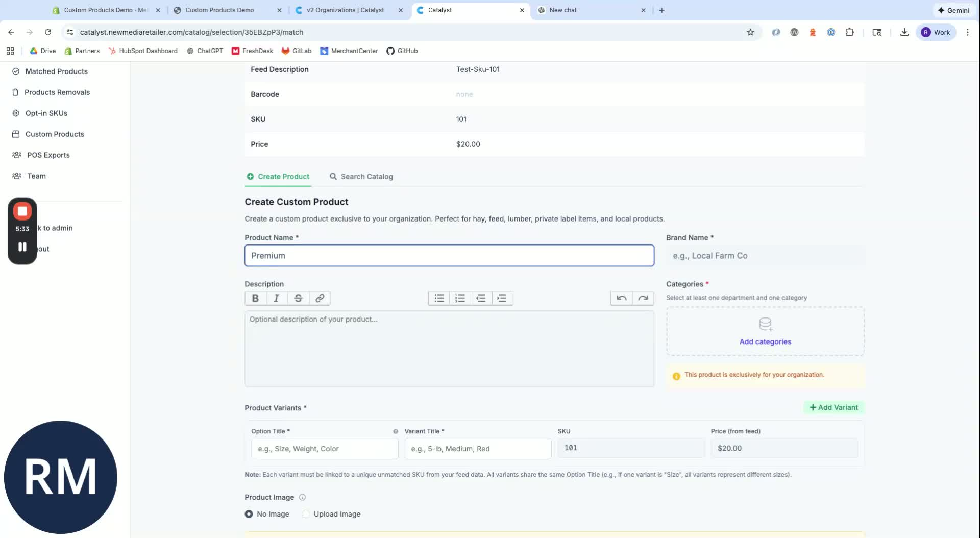This screenshot has height=538, width=980.
Task: Bookmark this page with the star icon
Action: tap(750, 32)
